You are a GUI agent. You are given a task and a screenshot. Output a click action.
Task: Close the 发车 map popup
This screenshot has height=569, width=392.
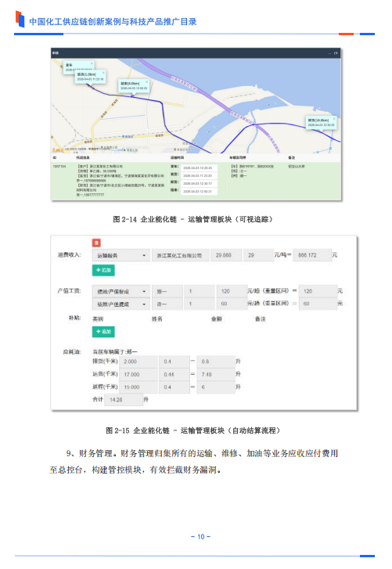pos(92,63)
